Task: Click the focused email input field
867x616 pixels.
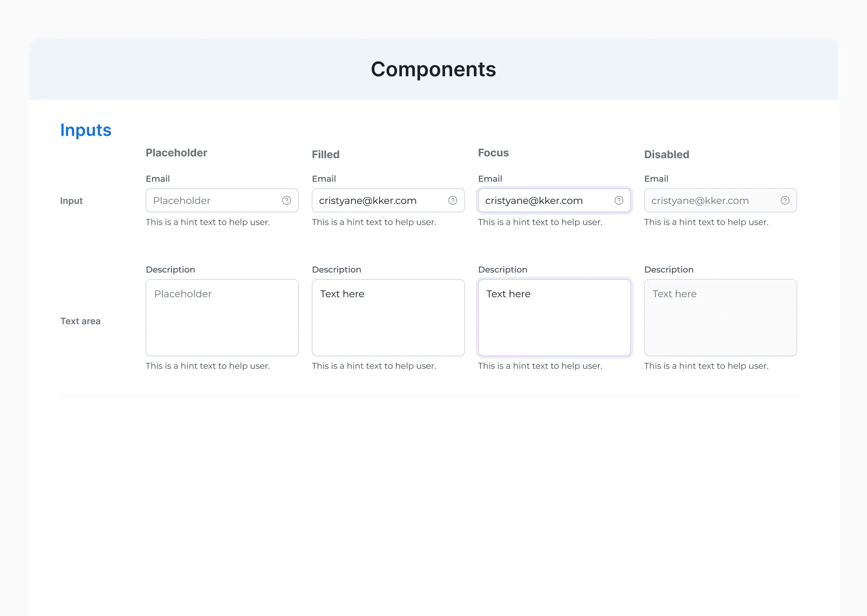Action: [554, 200]
